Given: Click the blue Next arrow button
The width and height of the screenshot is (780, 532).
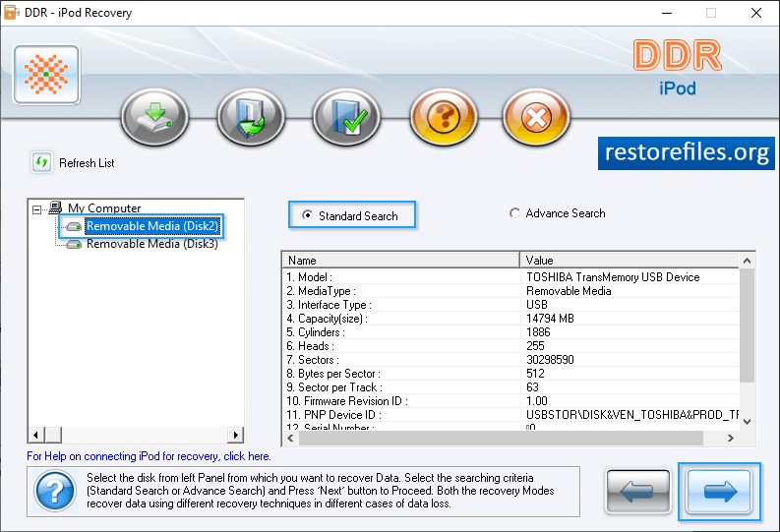Looking at the screenshot, I should point(719,492).
